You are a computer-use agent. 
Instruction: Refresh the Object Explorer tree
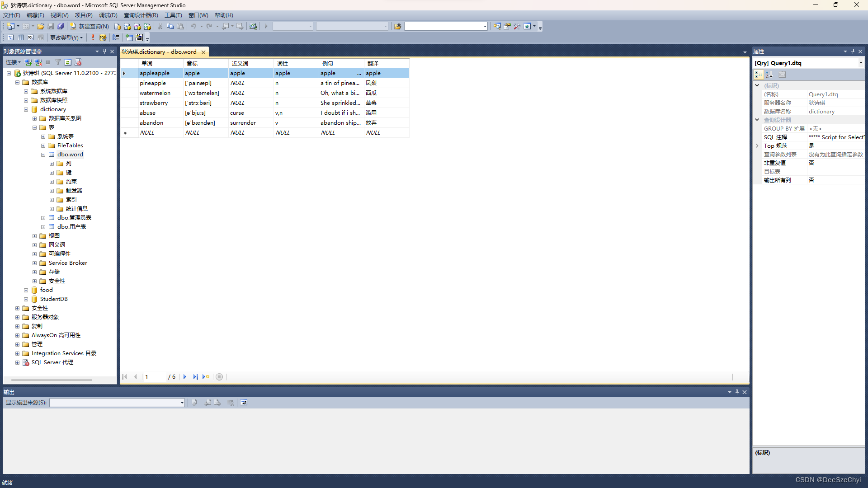[x=68, y=62]
